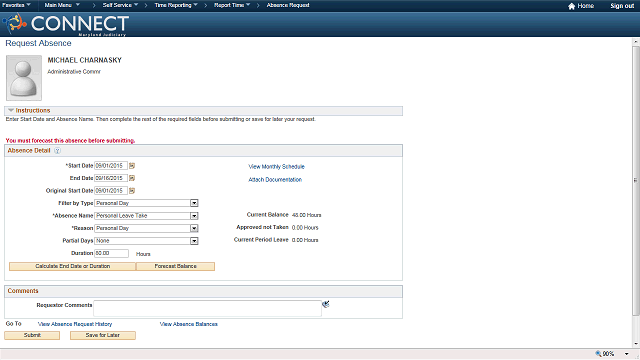
Task: Open the Partial Days dropdown
Action: tap(194, 241)
